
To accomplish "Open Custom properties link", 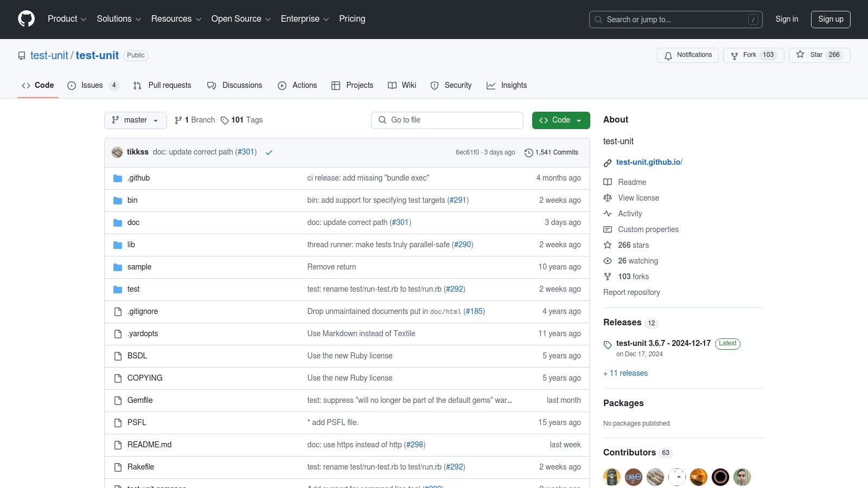I will pos(648,230).
